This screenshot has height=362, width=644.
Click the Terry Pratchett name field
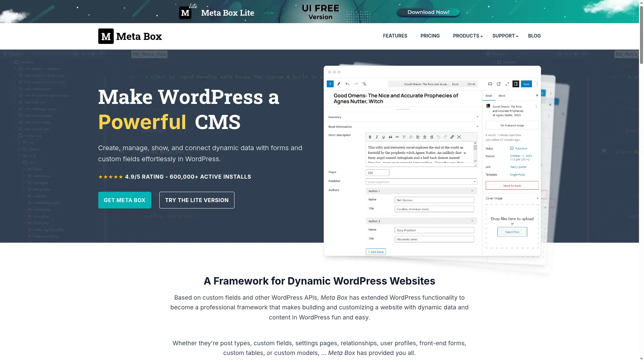pyautogui.click(x=434, y=230)
